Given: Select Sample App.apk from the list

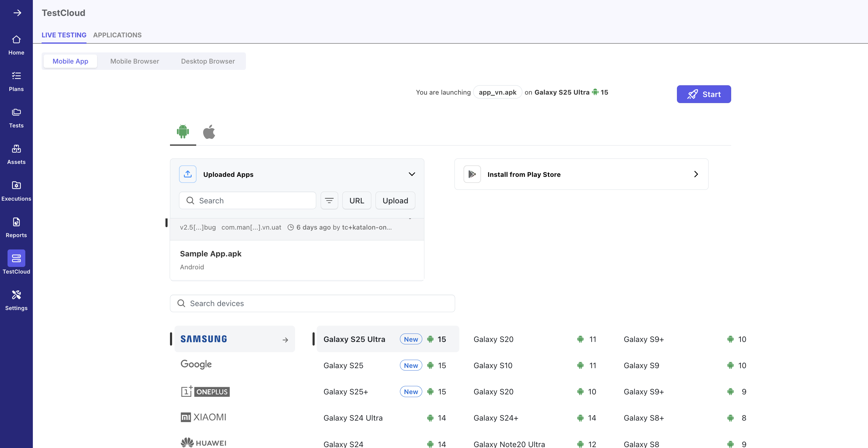Looking at the screenshot, I should tap(297, 260).
